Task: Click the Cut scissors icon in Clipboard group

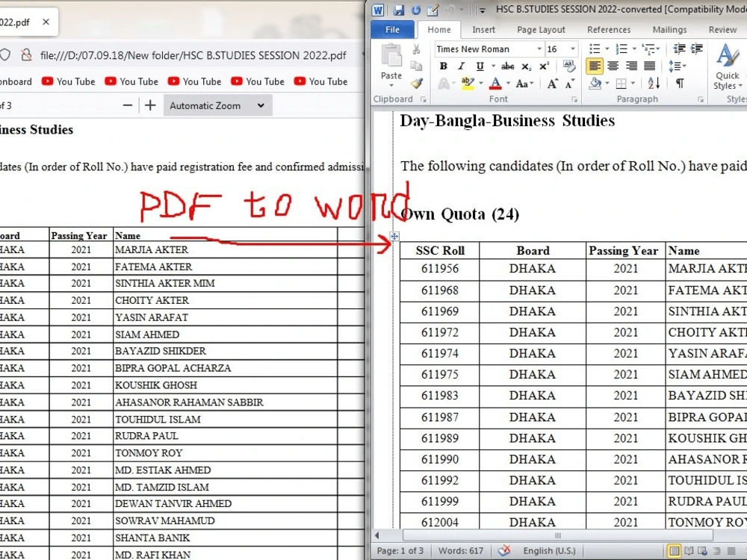Action: coord(416,49)
